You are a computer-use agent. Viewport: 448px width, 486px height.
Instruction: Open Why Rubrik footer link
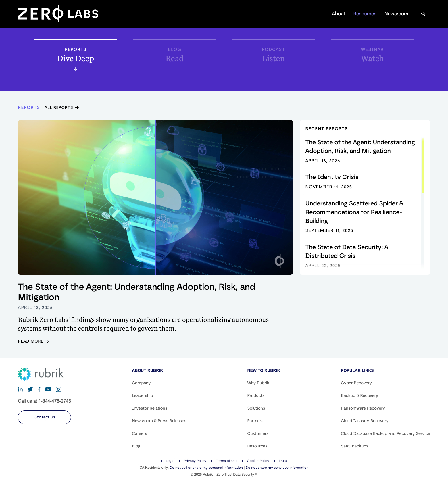coord(258,383)
